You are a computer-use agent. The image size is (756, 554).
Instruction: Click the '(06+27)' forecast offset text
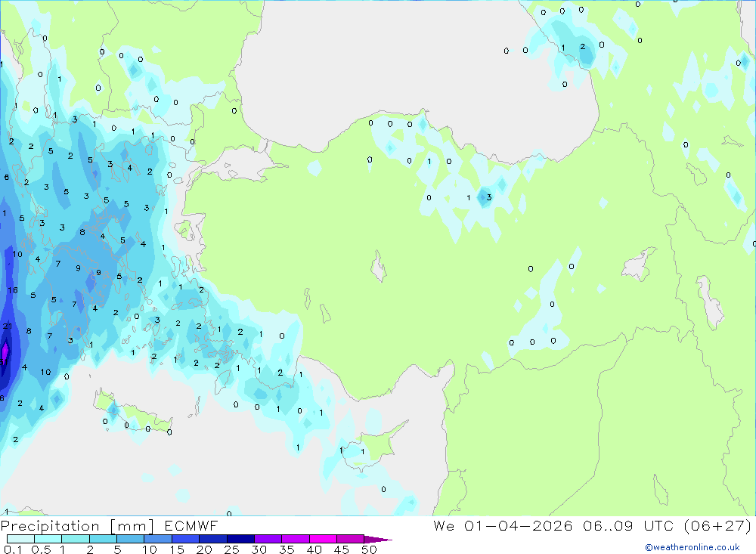pos(717,525)
